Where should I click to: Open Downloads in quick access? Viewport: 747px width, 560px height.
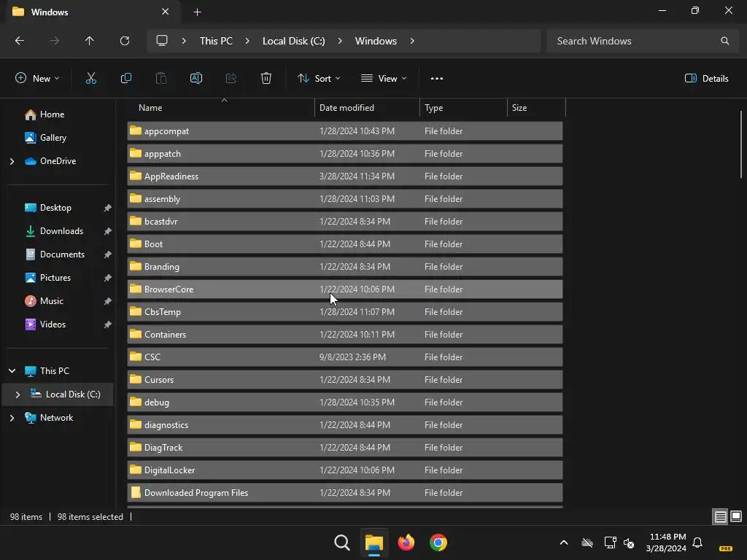[61, 231]
